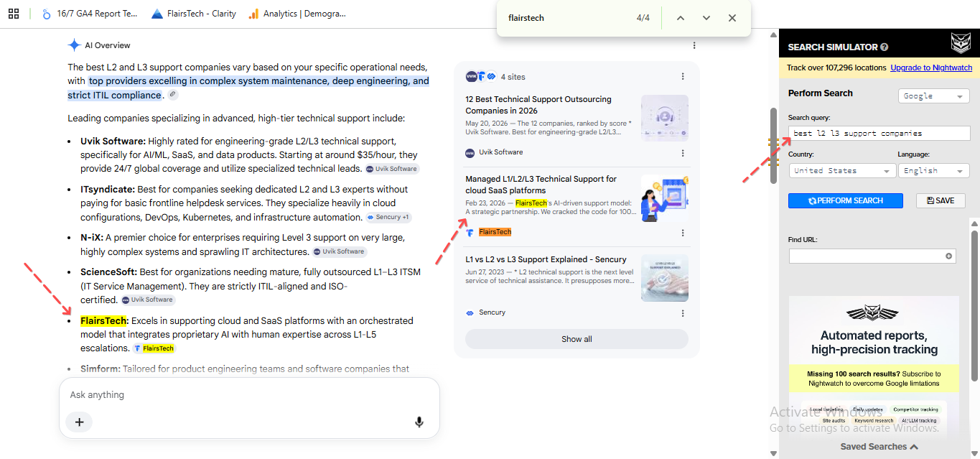Click the page scrollbar down arrow

pos(773,453)
